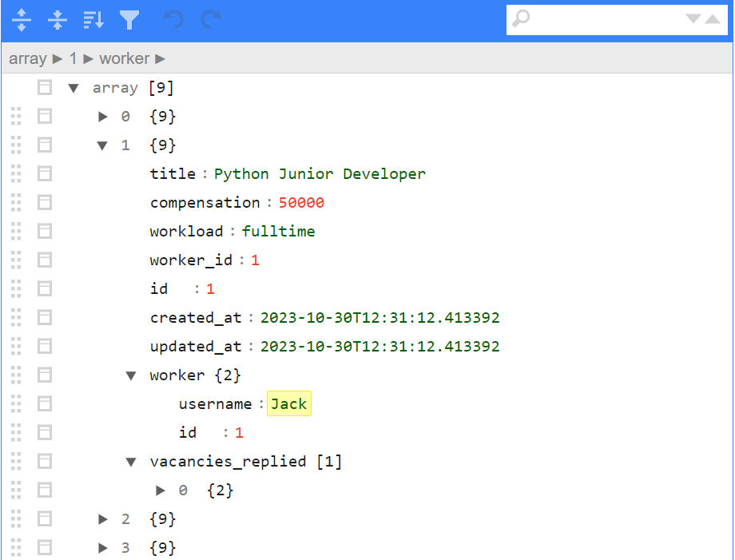This screenshot has height=560, width=735.
Task: Open the filter/transform tool
Action: 129,20
